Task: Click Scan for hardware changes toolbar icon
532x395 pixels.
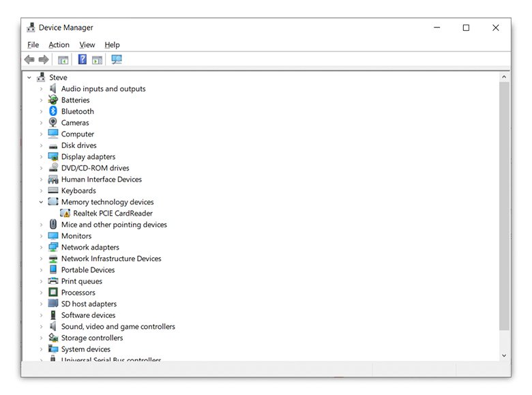Action: pos(117,60)
